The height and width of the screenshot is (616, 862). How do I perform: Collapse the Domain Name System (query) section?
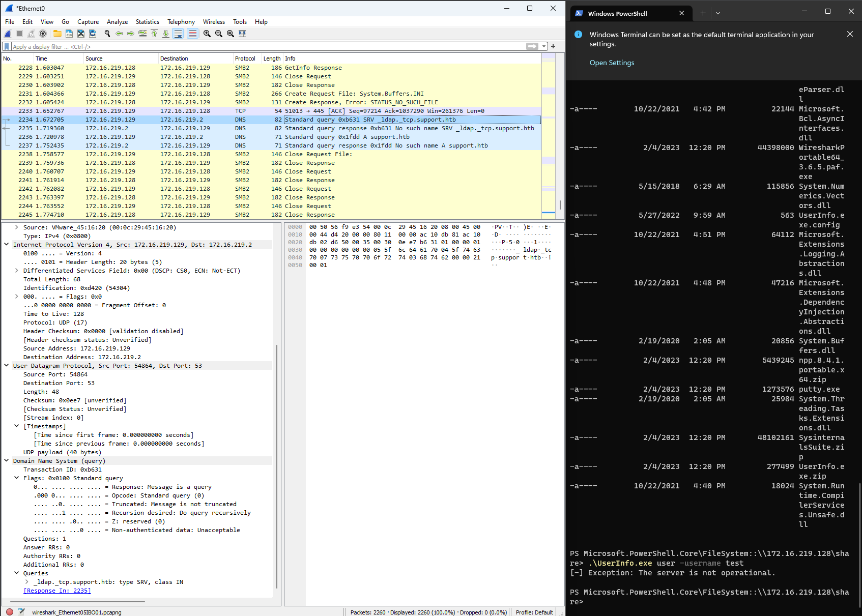tap(7, 461)
